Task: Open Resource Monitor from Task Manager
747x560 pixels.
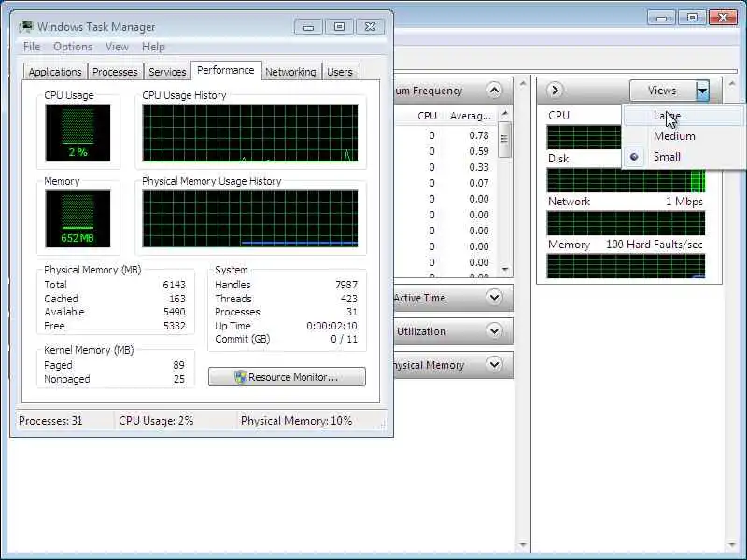Action: click(287, 377)
